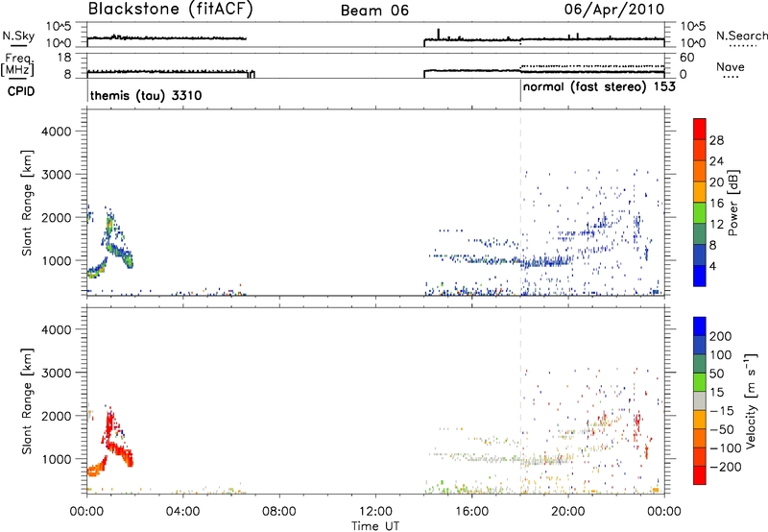Select the "themis (tau) 3310" CPID entry

click(x=146, y=95)
